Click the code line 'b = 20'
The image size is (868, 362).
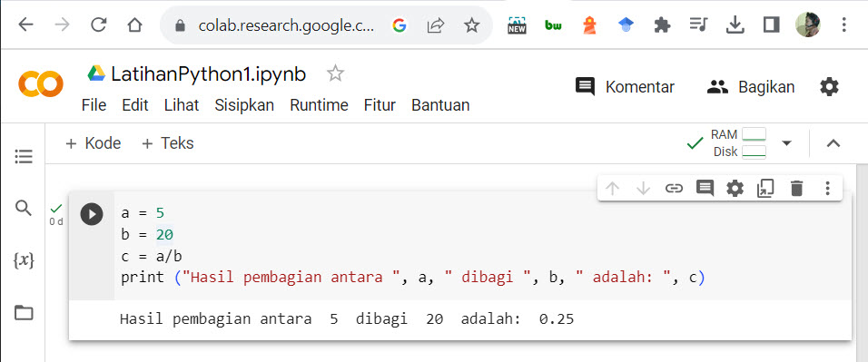(x=147, y=235)
